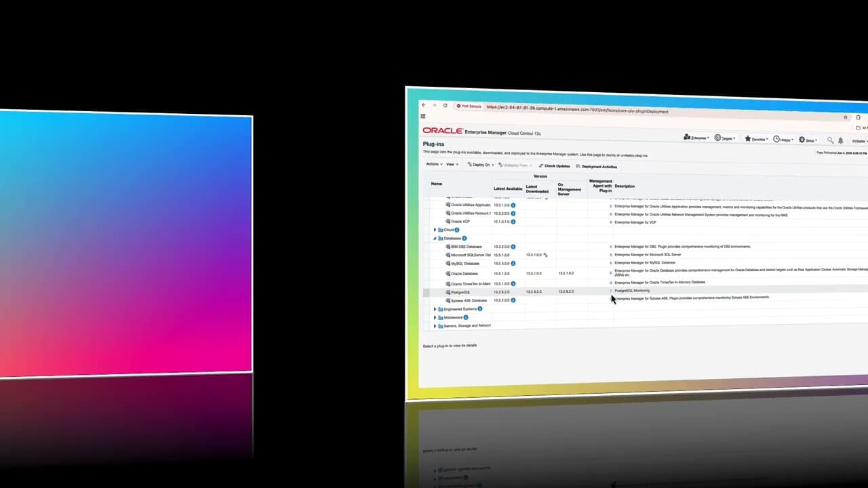The width and height of the screenshot is (868, 488).
Task: Click the info badge next to Engineered Systems
Action: point(479,308)
